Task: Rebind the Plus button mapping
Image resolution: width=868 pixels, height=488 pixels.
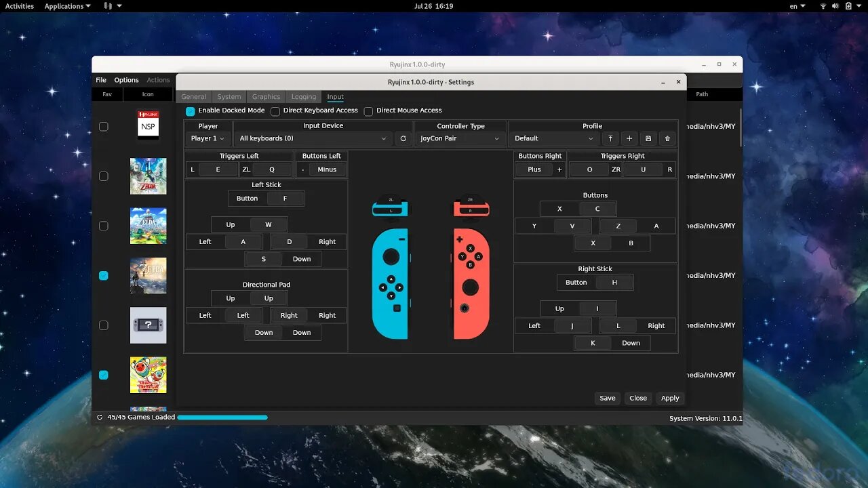Action: pyautogui.click(x=534, y=169)
